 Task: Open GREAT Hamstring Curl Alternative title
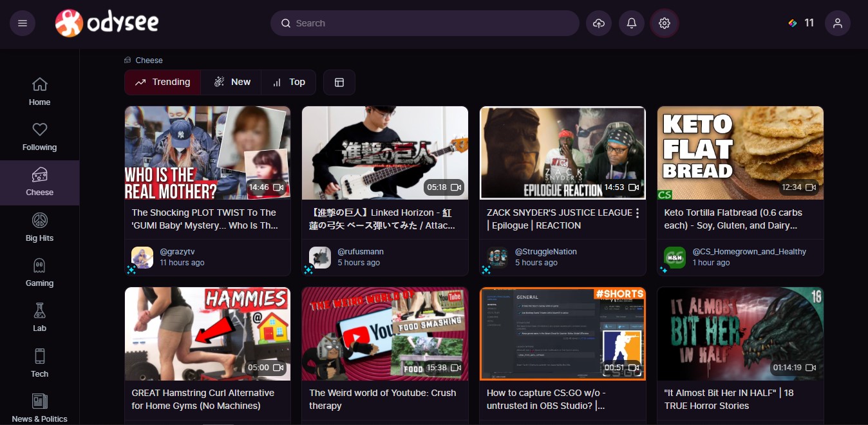(x=203, y=399)
